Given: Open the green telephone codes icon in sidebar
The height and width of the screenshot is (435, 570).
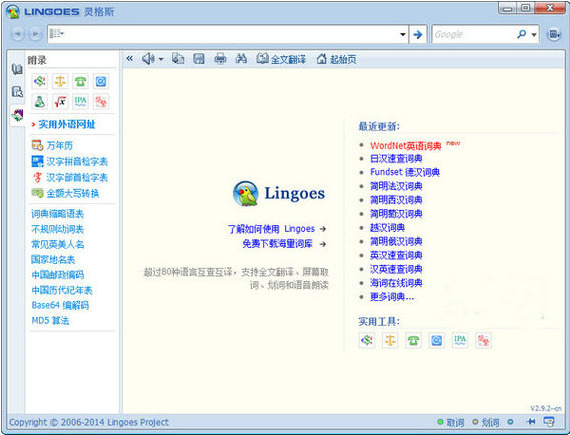Looking at the screenshot, I should point(80,81).
